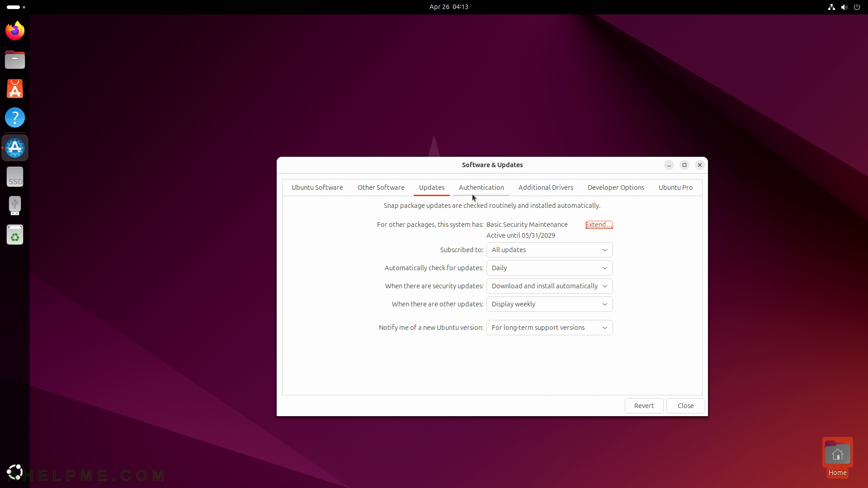
Task: Click the Software & Updates title bar text
Action: (492, 165)
